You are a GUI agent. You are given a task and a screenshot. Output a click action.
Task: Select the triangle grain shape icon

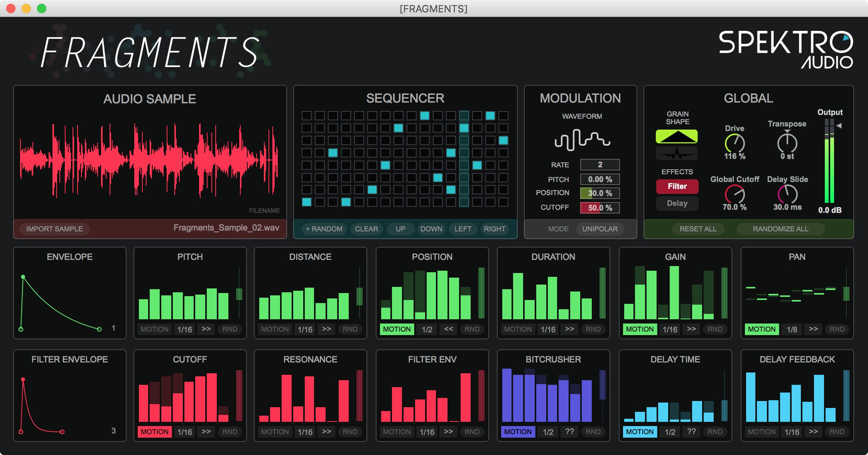pos(677,136)
